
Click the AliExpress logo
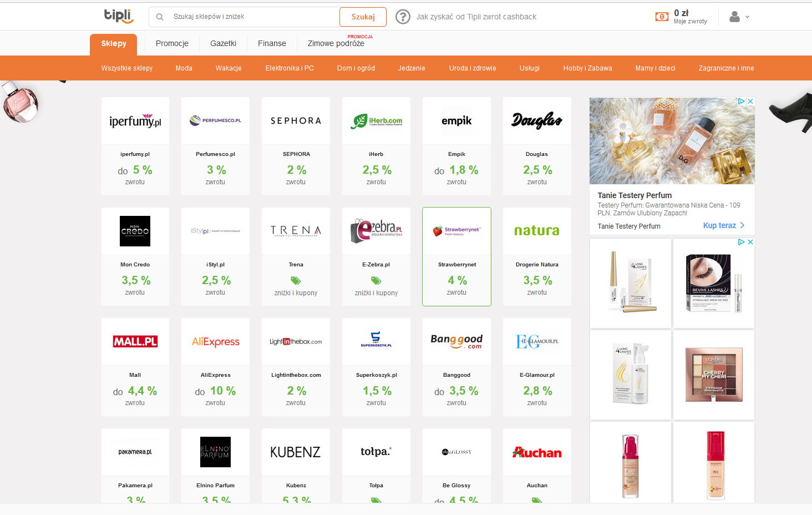[x=215, y=341]
